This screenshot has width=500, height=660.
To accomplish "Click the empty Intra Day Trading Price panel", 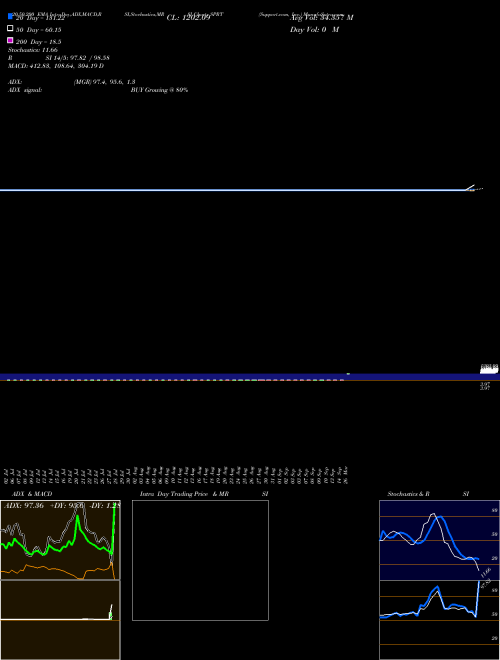I will 200,560.
